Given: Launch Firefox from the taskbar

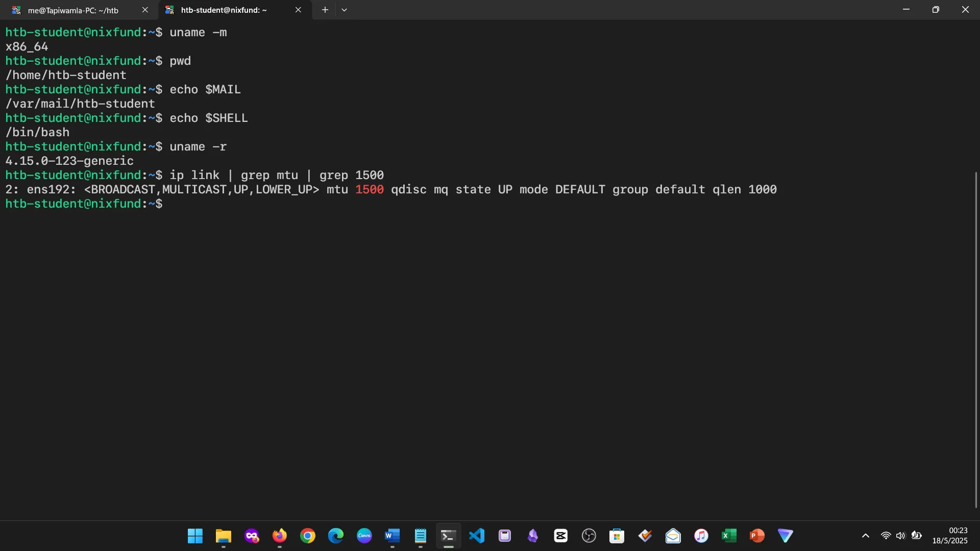Looking at the screenshot, I should tap(280, 536).
